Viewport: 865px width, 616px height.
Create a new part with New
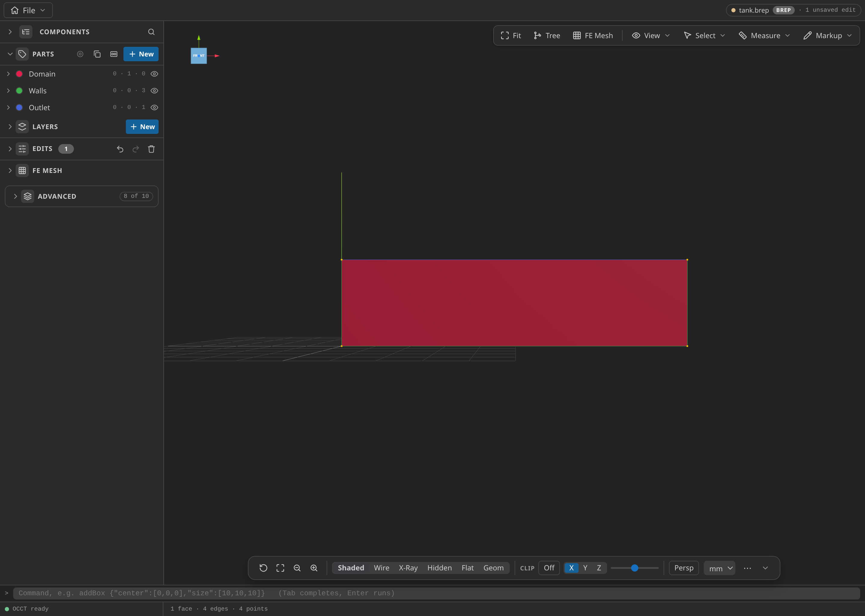click(x=141, y=54)
